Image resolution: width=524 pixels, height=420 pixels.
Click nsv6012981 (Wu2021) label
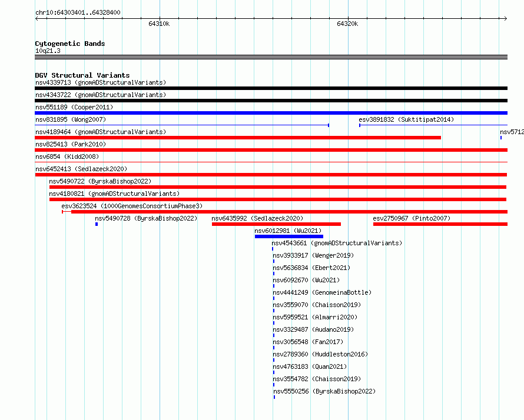[288, 231]
